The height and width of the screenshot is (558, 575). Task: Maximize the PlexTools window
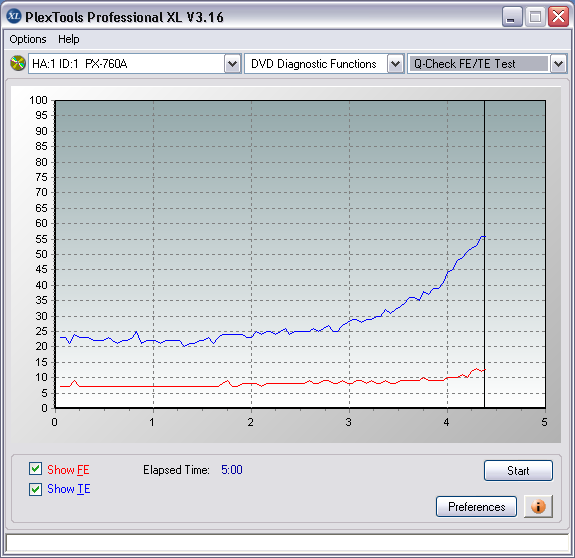click(x=535, y=17)
